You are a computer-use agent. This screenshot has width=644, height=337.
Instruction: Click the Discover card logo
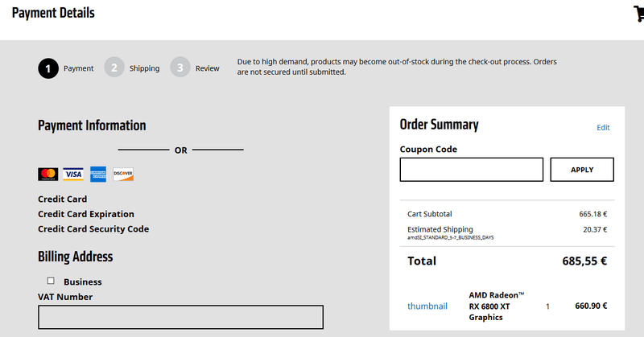pyautogui.click(x=123, y=174)
